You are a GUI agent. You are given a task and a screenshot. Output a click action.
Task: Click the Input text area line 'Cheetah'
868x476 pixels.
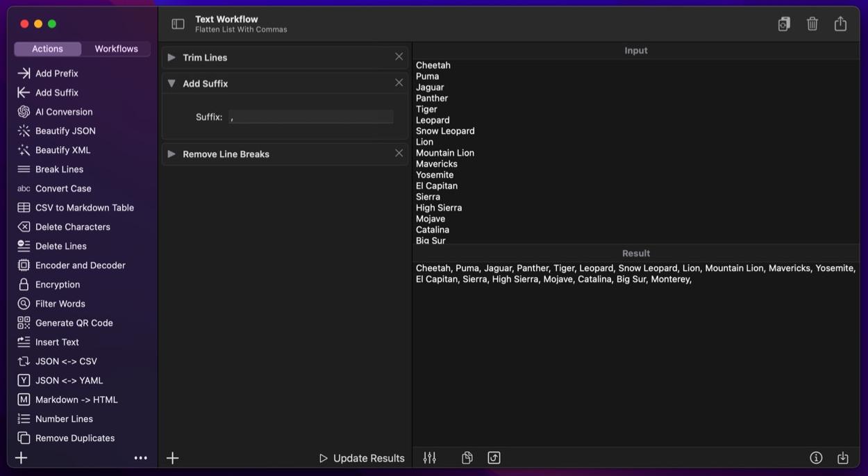[433, 65]
